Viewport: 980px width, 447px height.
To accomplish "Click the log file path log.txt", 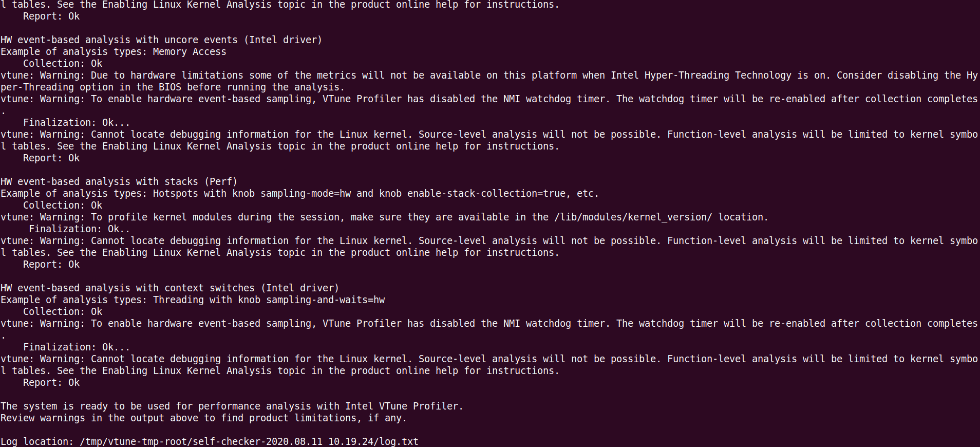I will [249, 441].
